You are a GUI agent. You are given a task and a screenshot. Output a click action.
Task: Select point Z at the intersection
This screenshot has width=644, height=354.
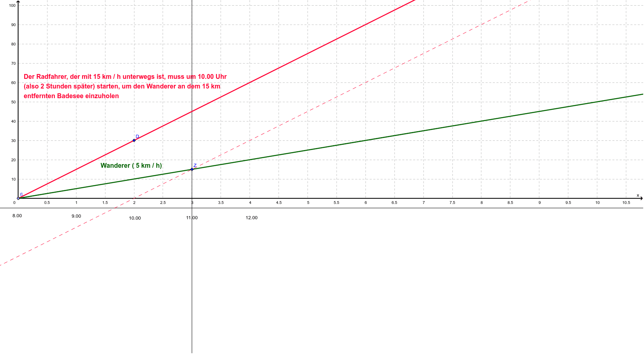(x=192, y=169)
